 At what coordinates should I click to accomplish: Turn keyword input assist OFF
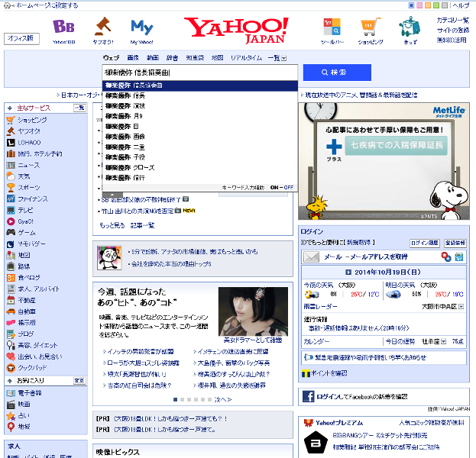click(x=289, y=188)
